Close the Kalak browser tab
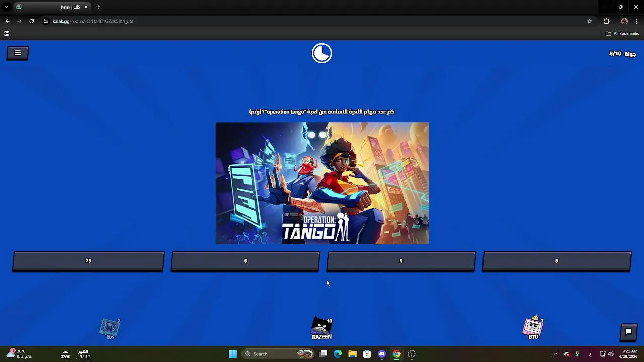 click(86, 7)
